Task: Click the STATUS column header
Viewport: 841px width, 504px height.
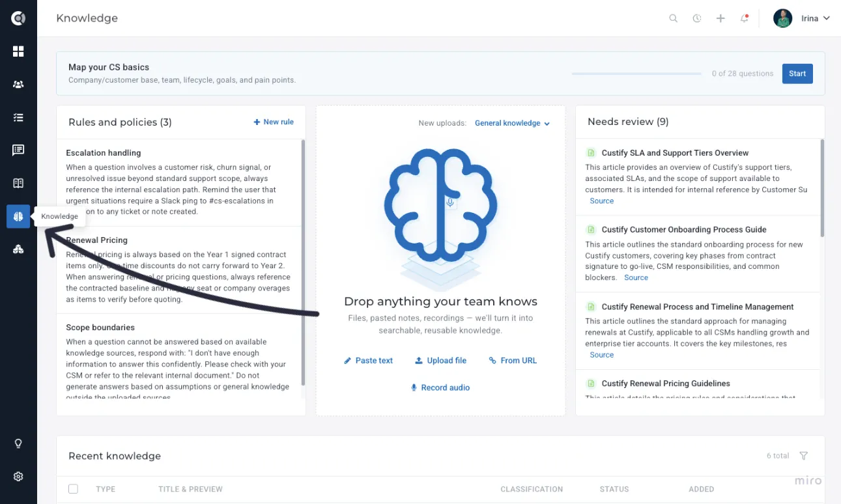Action: [614, 489]
